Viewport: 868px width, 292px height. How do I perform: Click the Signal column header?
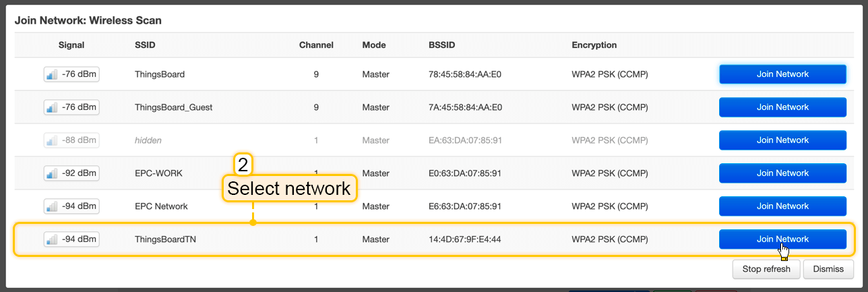71,45
